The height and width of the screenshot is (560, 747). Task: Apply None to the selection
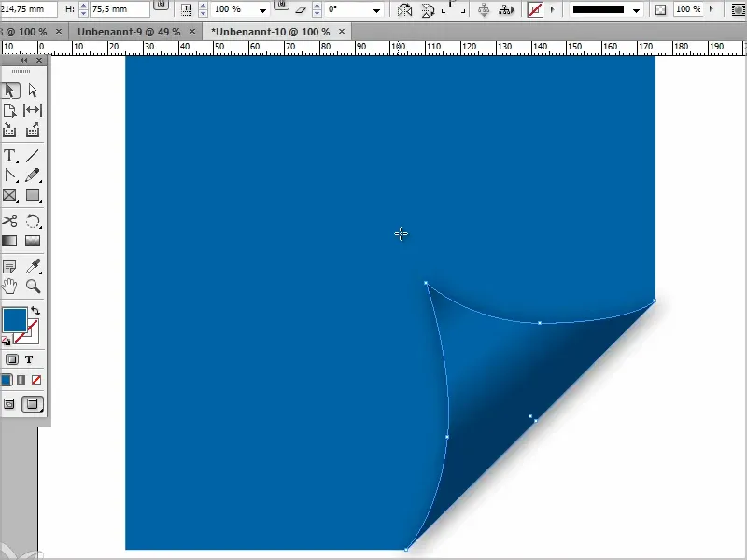pos(36,380)
